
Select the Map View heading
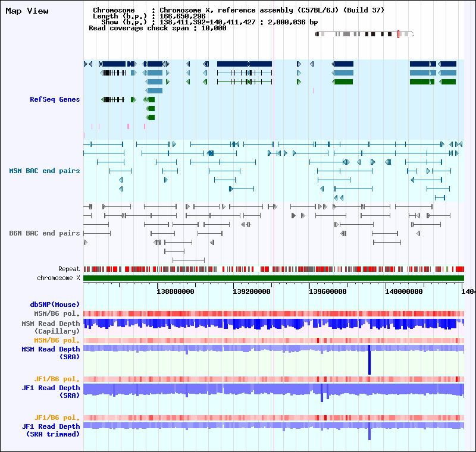coord(27,11)
